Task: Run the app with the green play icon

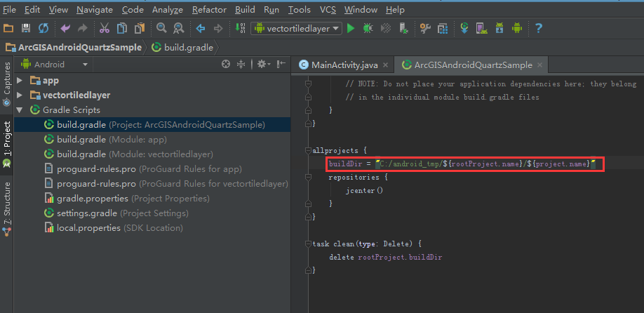Action: [350, 28]
